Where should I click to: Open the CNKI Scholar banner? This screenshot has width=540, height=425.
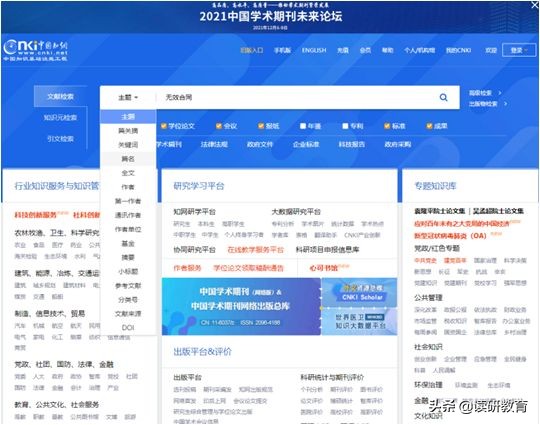[360, 292]
